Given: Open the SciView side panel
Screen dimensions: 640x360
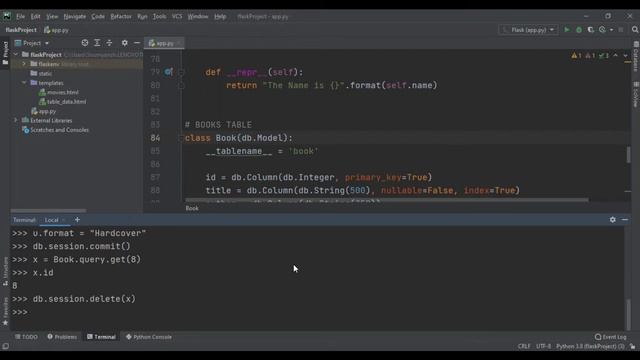Looking at the screenshot, I should point(636,94).
